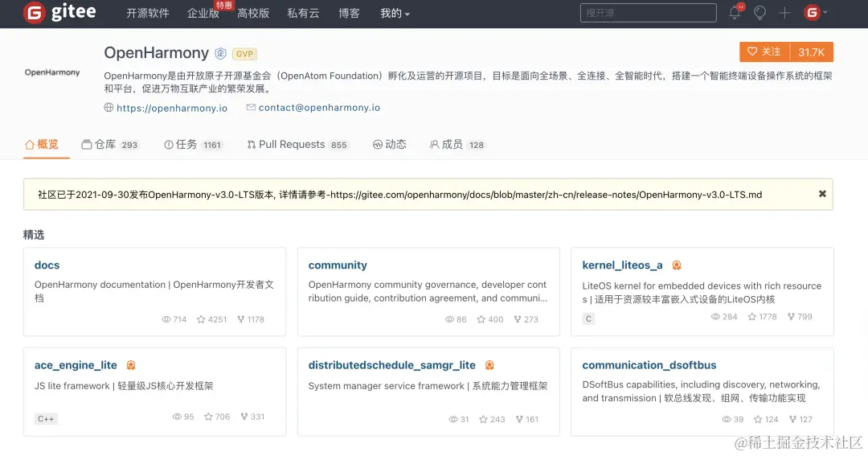Click the fork icon on docs

241,319
